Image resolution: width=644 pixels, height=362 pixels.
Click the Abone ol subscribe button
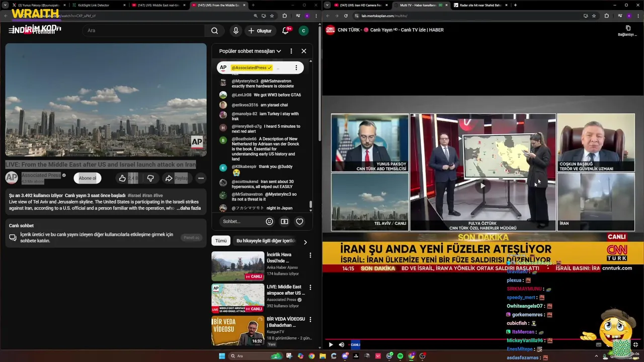88,178
